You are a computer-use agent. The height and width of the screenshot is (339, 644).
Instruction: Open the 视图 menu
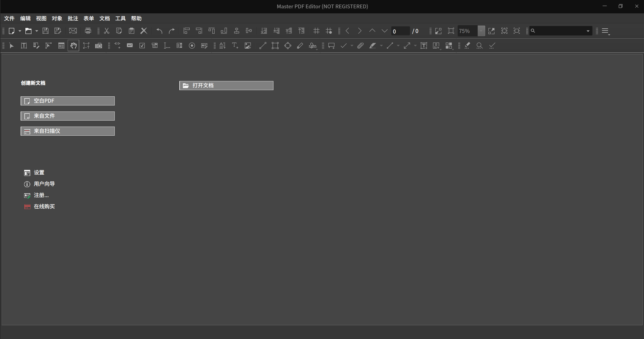click(x=41, y=18)
